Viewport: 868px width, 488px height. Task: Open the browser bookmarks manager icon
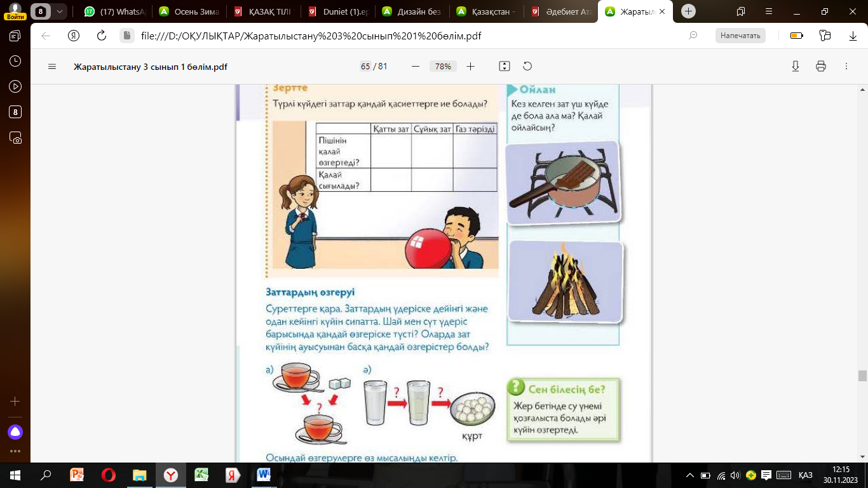pos(740,11)
